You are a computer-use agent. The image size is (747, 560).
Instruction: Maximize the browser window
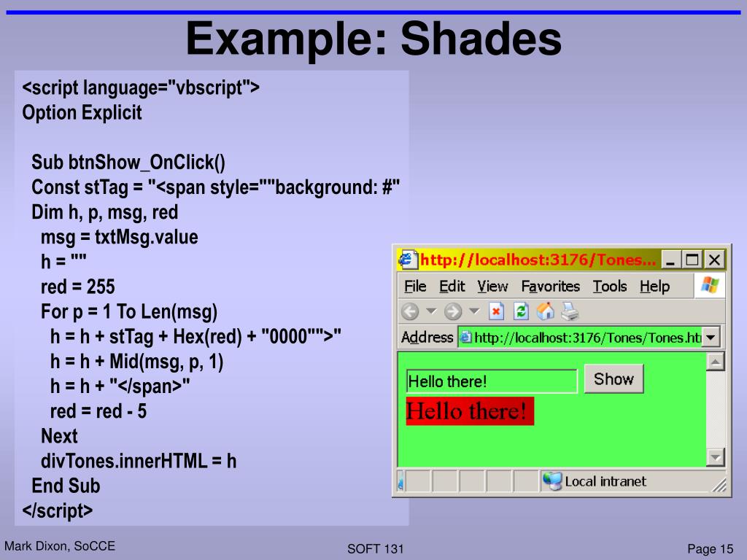tap(692, 260)
